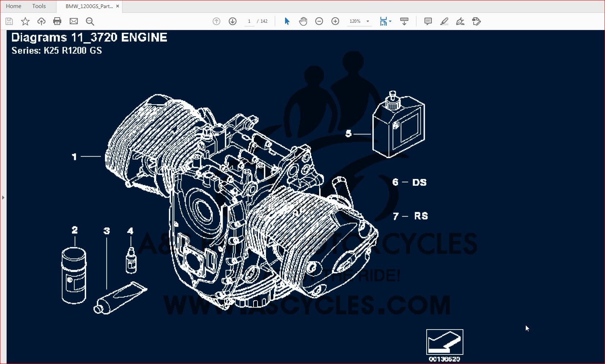Click 'Series: K25 R1200 GS' text
Screen dimensions: 605x364
(57, 51)
